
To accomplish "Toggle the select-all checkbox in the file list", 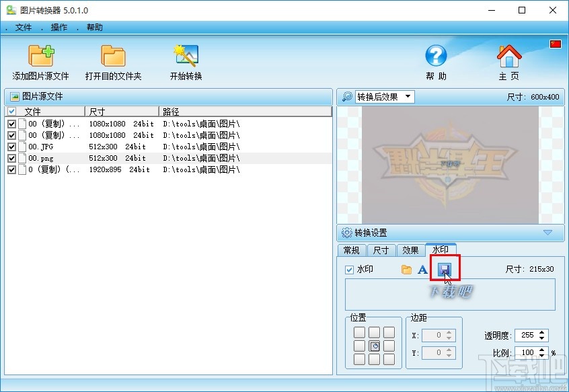I will click(11, 111).
